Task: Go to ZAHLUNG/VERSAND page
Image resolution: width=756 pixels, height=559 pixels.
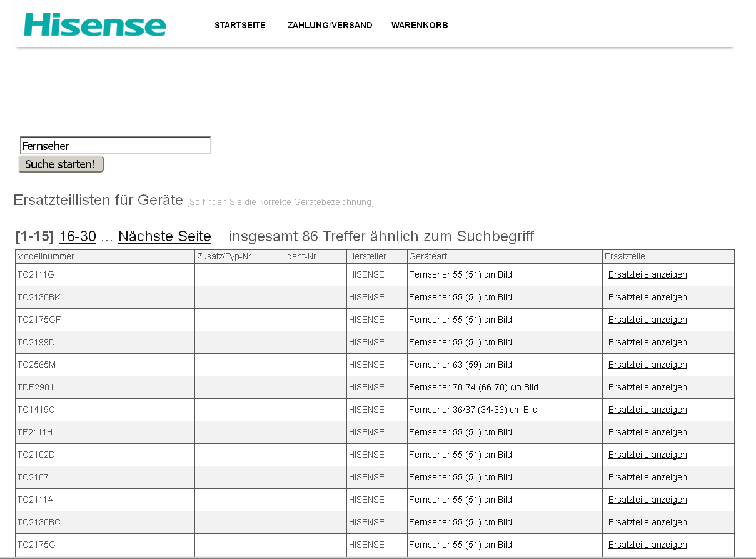Action: [330, 26]
